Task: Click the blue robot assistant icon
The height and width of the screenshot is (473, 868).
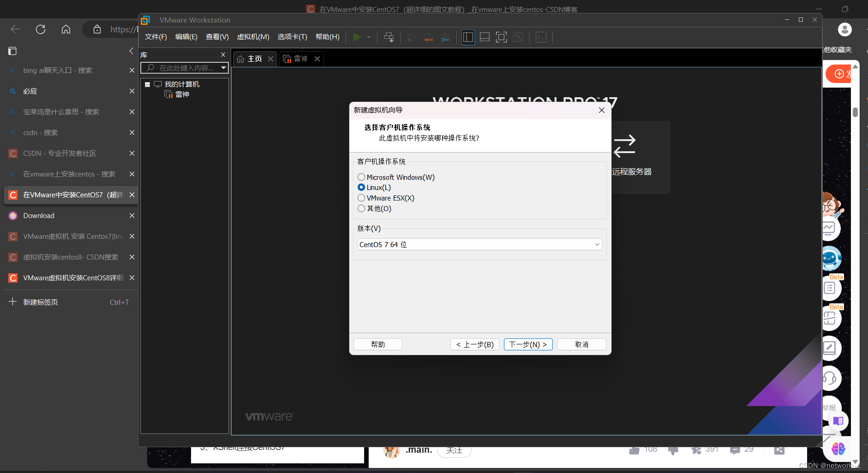Action: (x=831, y=258)
